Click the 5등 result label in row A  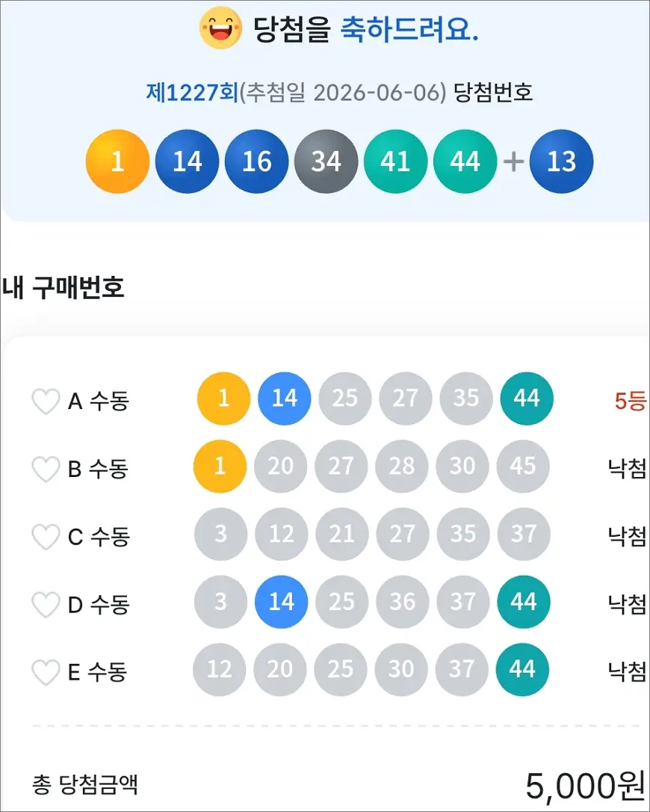pyautogui.click(x=631, y=401)
